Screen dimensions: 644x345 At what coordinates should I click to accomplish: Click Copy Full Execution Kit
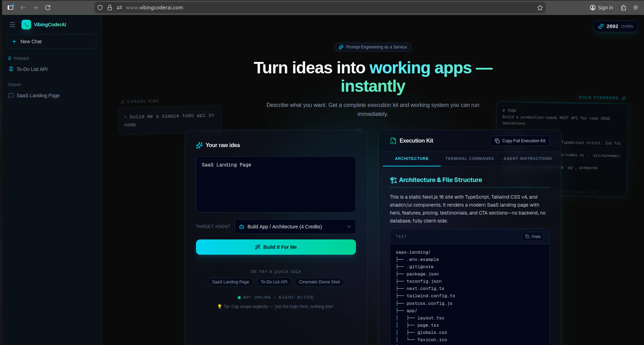click(520, 141)
